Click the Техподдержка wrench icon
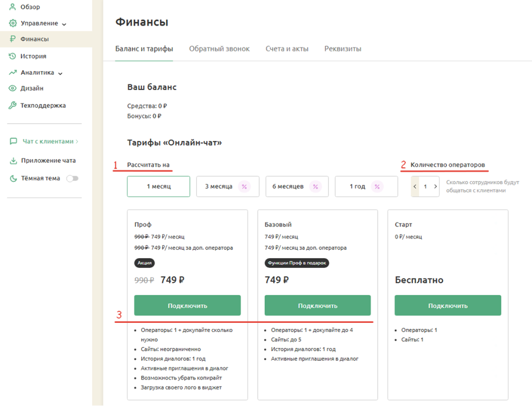532x406 pixels. click(12, 106)
